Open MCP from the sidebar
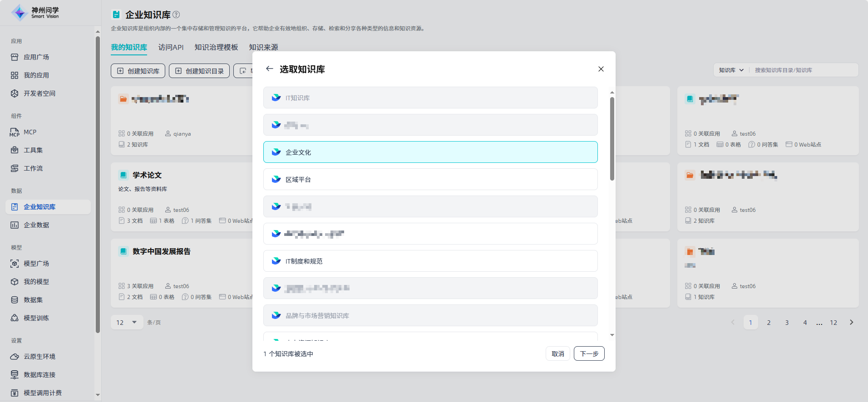Screen dimensions: 868x402 tap(30, 132)
